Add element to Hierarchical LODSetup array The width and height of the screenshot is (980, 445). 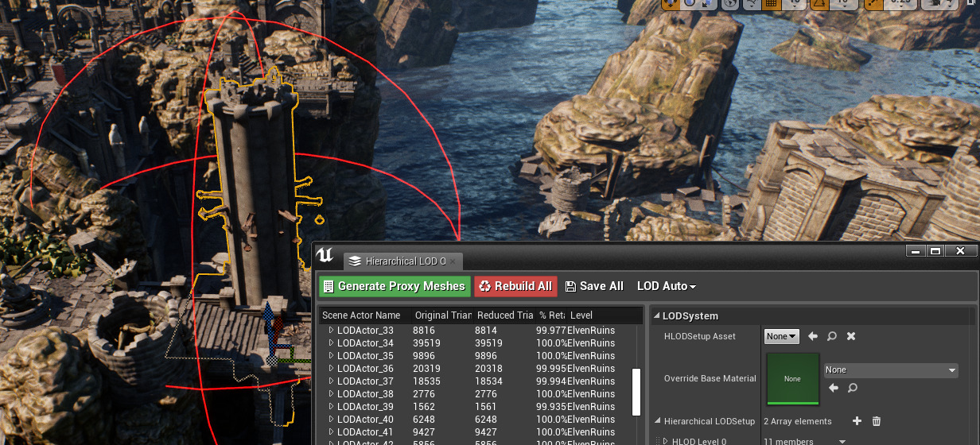point(857,421)
